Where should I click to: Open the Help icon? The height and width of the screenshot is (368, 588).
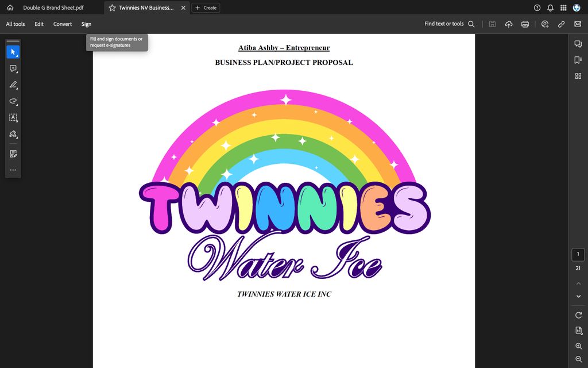click(x=537, y=7)
